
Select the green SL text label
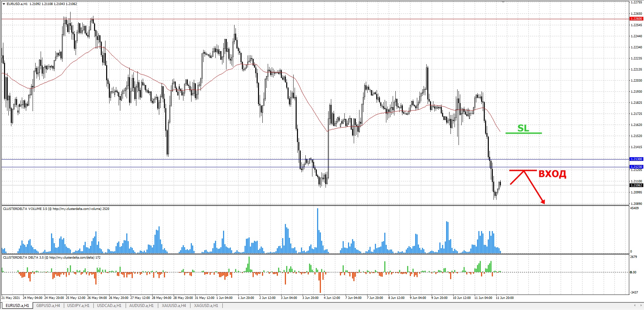(x=523, y=128)
